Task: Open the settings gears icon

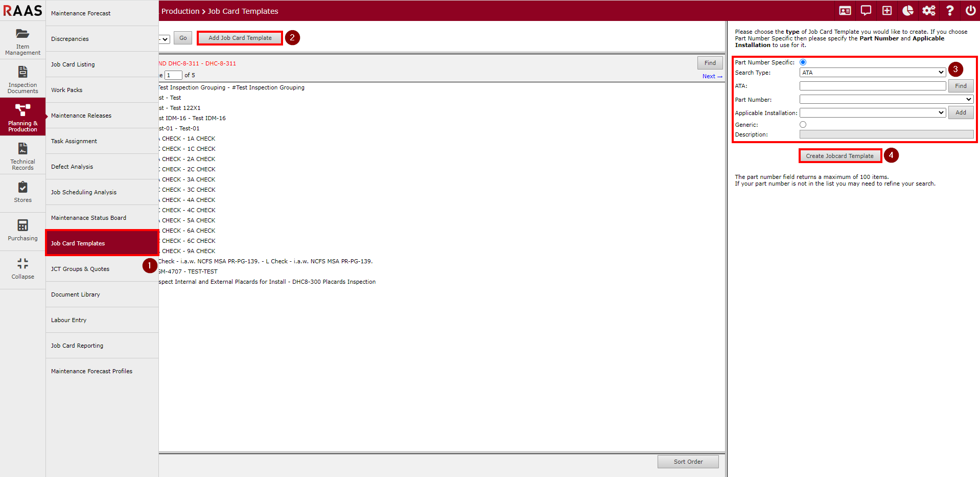Action: click(928, 11)
